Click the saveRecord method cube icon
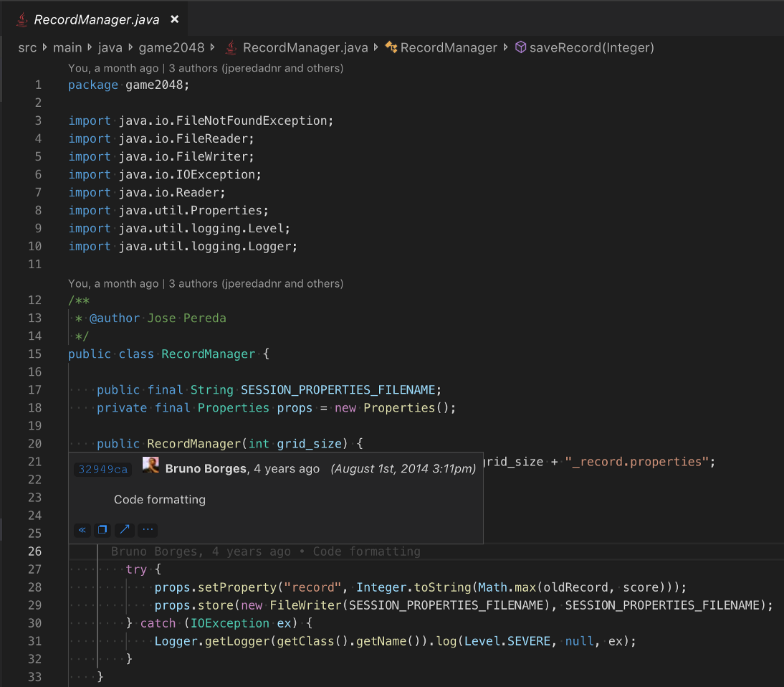 [x=520, y=47]
